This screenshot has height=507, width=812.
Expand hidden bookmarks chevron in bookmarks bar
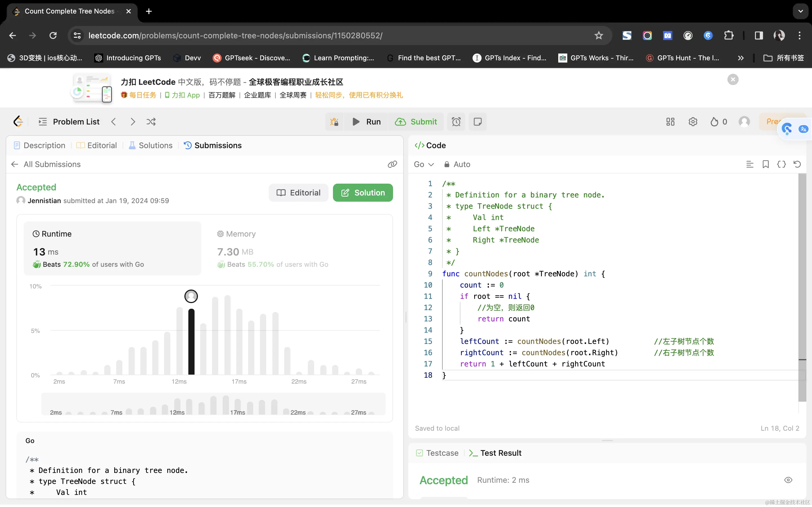click(741, 58)
